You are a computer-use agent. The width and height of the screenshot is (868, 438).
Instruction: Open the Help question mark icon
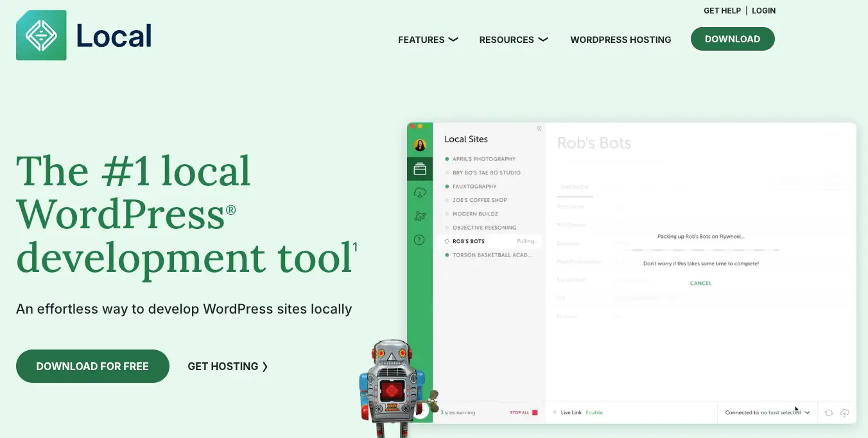421,239
